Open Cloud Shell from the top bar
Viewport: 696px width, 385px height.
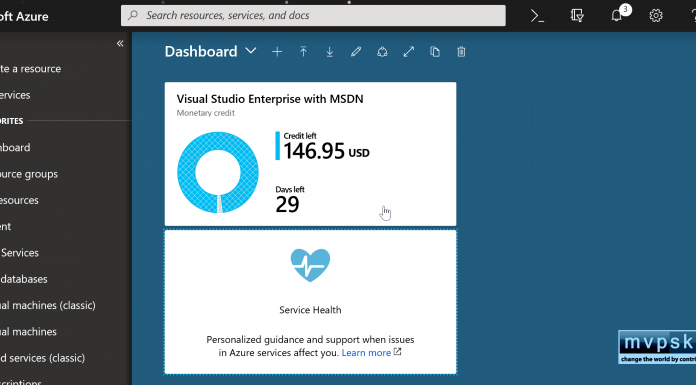point(537,16)
